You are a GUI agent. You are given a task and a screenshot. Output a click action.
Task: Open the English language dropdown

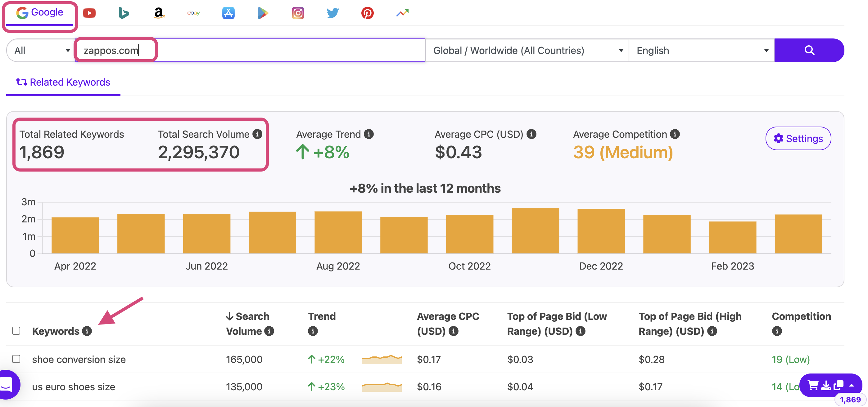(702, 51)
